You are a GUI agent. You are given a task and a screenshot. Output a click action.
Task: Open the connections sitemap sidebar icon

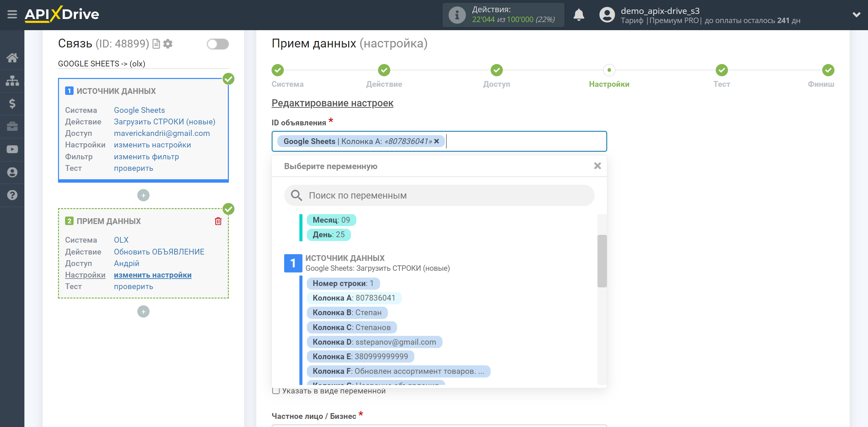[12, 81]
